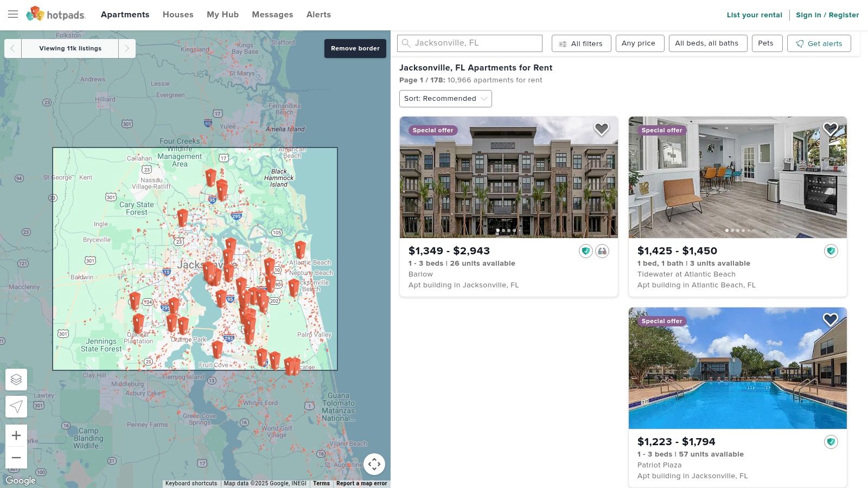This screenshot has height=488, width=868.
Task: Click Report a map error
Action: (x=362, y=483)
